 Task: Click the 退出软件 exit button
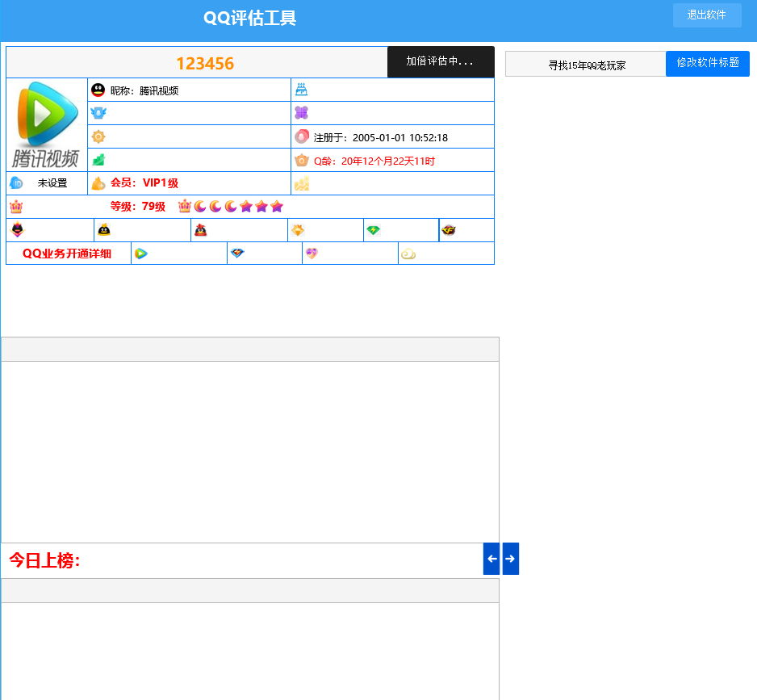pyautogui.click(x=707, y=15)
